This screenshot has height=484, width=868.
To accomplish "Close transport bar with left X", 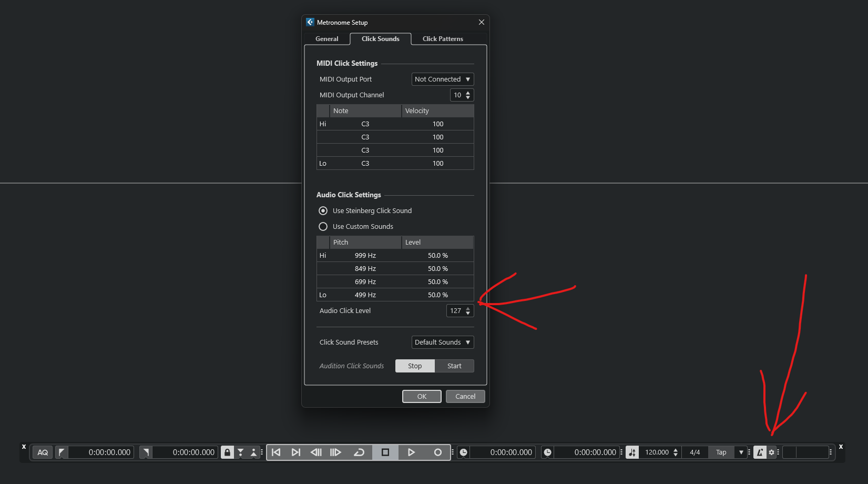I will point(24,447).
